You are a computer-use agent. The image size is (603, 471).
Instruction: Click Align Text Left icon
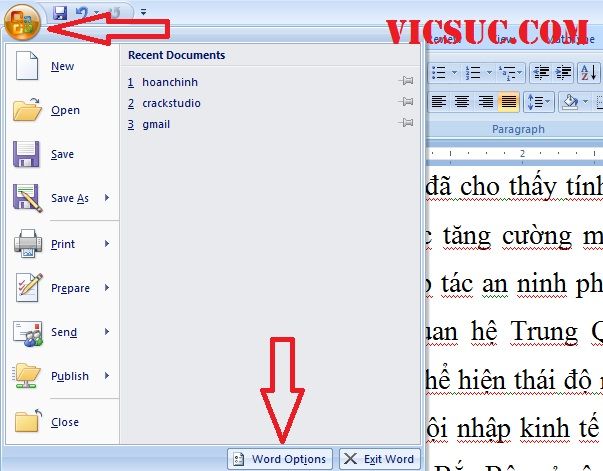439,102
